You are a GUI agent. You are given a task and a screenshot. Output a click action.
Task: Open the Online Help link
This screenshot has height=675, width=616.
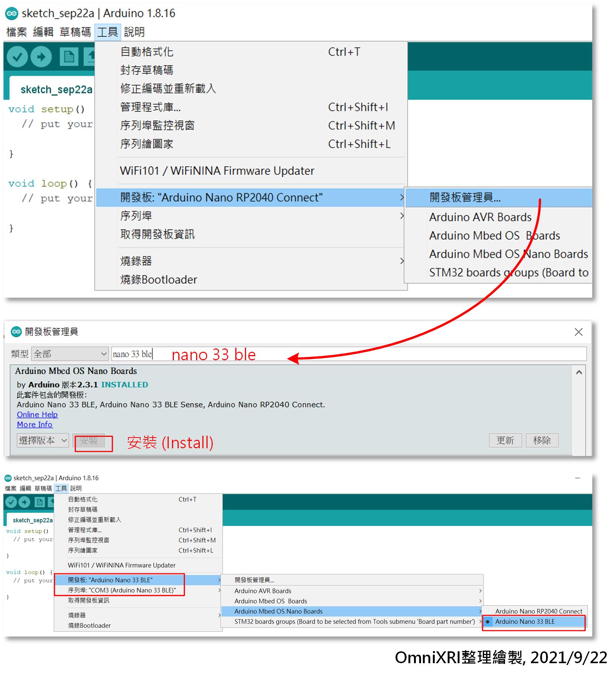tap(37, 415)
